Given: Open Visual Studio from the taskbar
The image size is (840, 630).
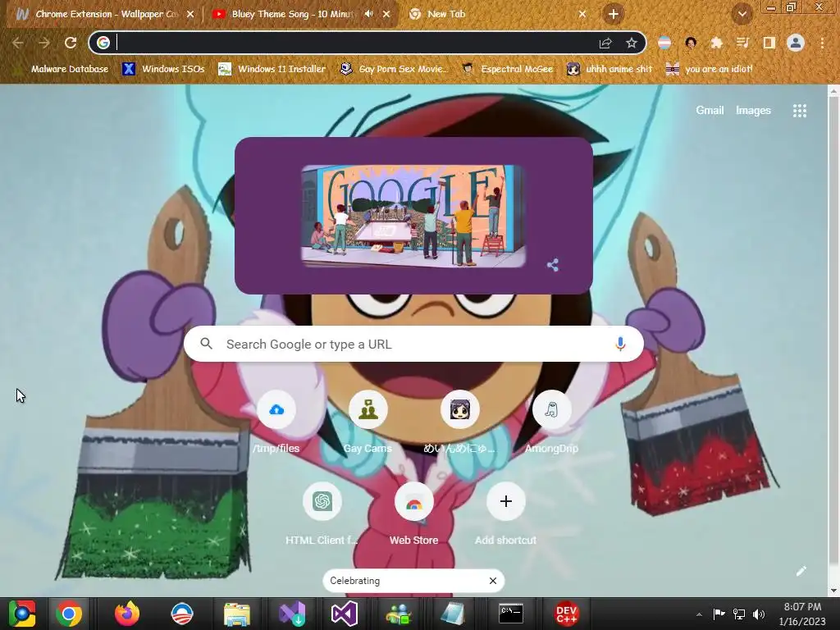Looking at the screenshot, I should point(345,614).
